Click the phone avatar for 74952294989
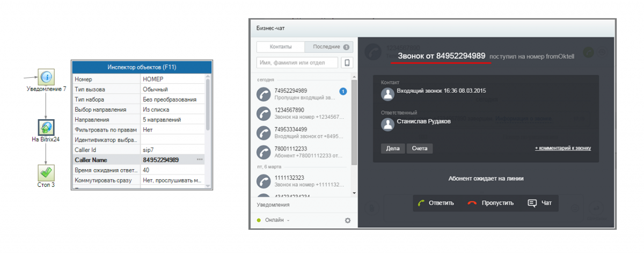The width and height of the screenshot is (644, 254). 264,94
